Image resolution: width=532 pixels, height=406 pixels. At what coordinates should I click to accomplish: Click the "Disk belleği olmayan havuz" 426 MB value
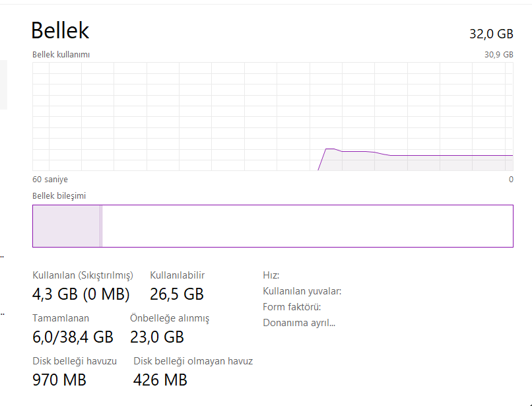point(160,380)
